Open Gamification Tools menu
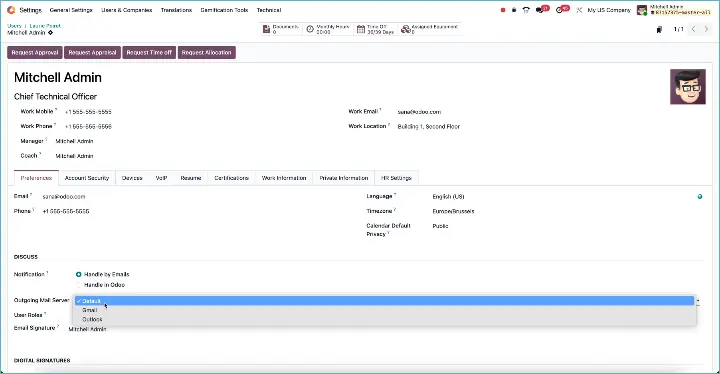Screen dimensions: 720x374 click(224, 10)
